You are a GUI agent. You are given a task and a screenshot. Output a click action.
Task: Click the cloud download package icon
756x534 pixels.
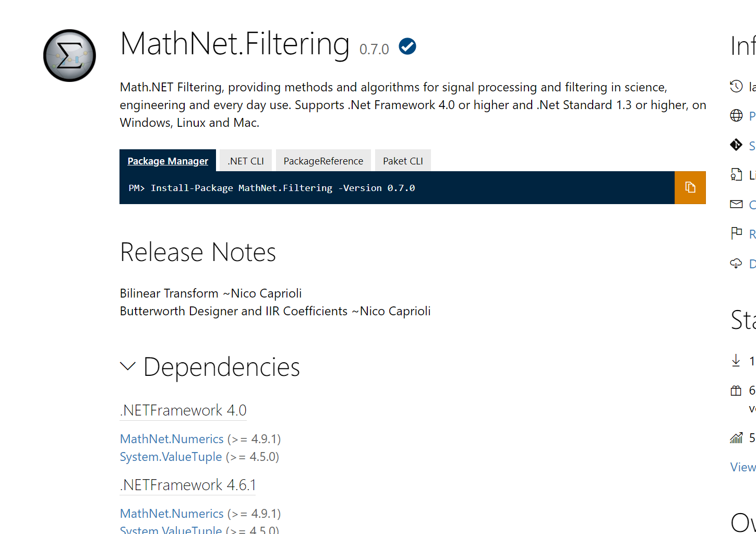pyautogui.click(x=736, y=263)
